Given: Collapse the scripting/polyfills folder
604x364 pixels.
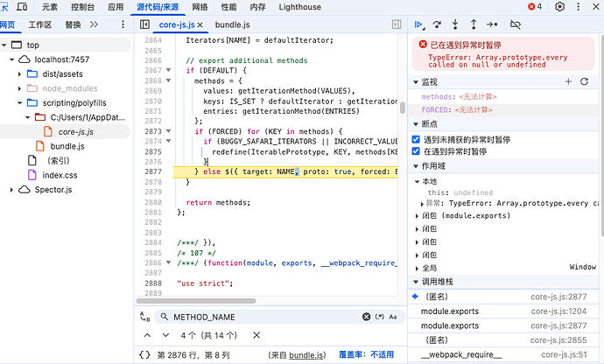Looking at the screenshot, I should (x=19, y=103).
